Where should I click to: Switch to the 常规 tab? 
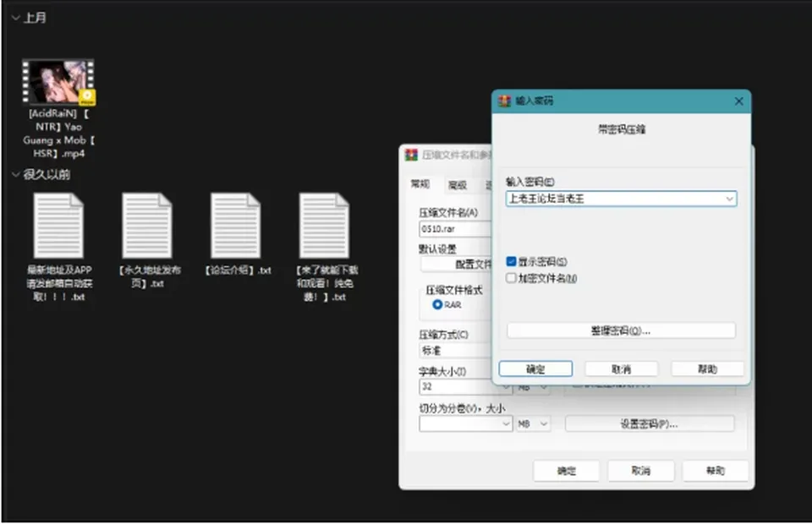click(420, 184)
